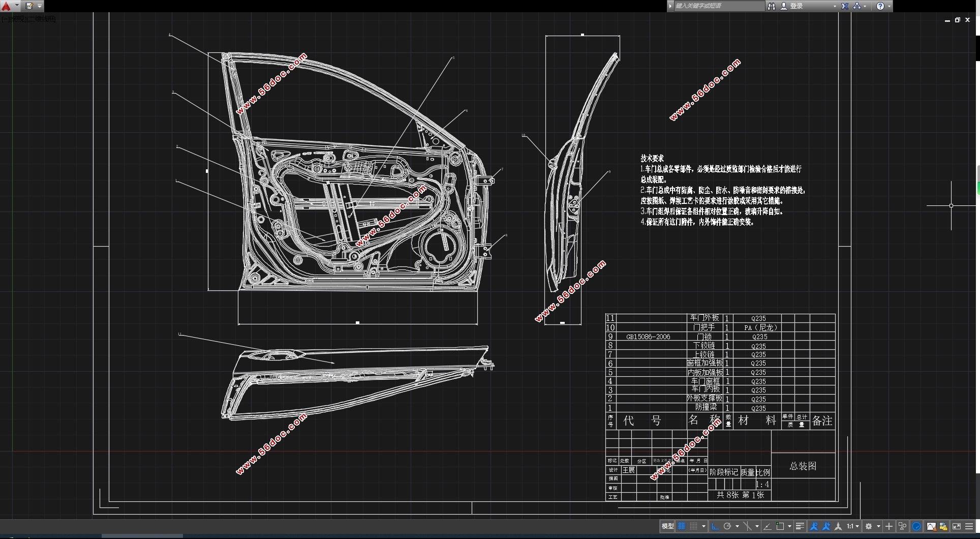Toggle lineweight display icon
Viewport: 980px width, 539px height.
click(x=800, y=526)
